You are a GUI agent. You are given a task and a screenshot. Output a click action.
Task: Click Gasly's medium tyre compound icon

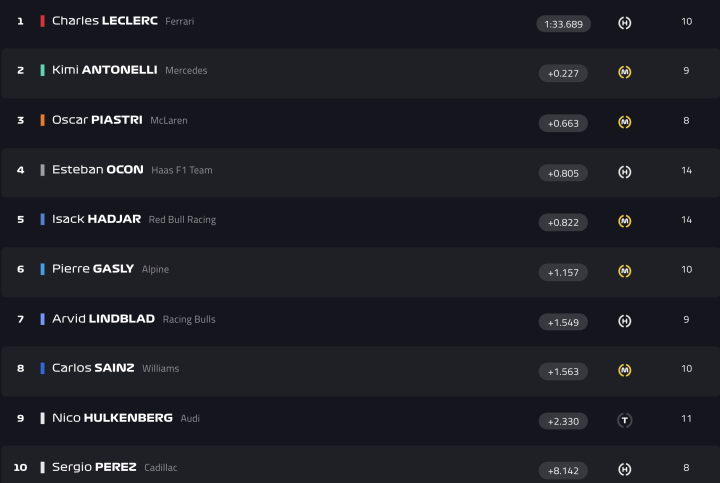625,271
